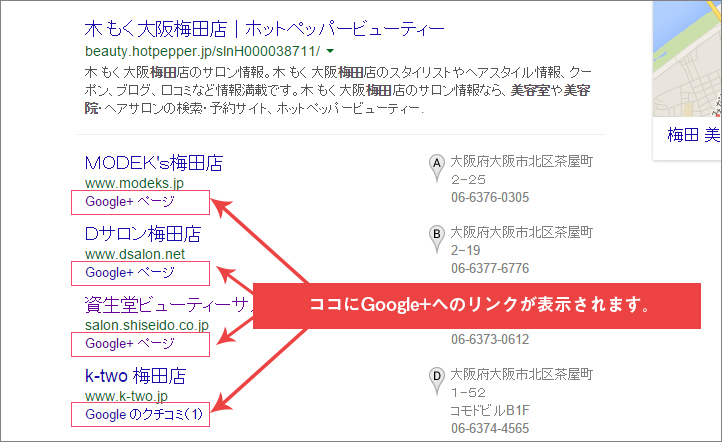722x442 pixels.
Task: Expand the dropdown arrow beside the beauty.hotpepper.jp URL
Action: 330,51
